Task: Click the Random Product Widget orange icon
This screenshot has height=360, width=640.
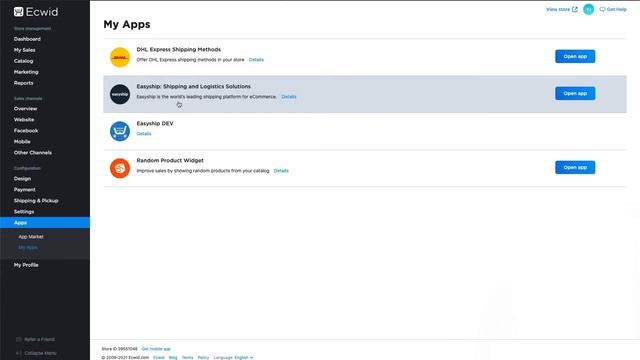Action: coord(120,168)
